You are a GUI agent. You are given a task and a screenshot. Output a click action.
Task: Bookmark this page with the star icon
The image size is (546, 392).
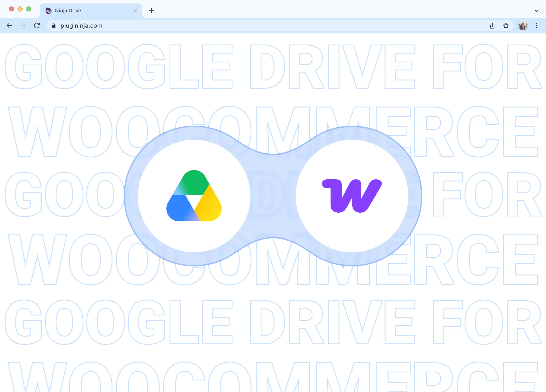pyautogui.click(x=506, y=26)
